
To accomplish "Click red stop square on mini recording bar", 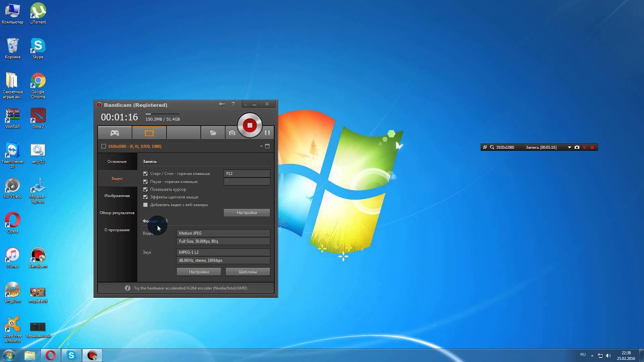I will click(x=592, y=147).
